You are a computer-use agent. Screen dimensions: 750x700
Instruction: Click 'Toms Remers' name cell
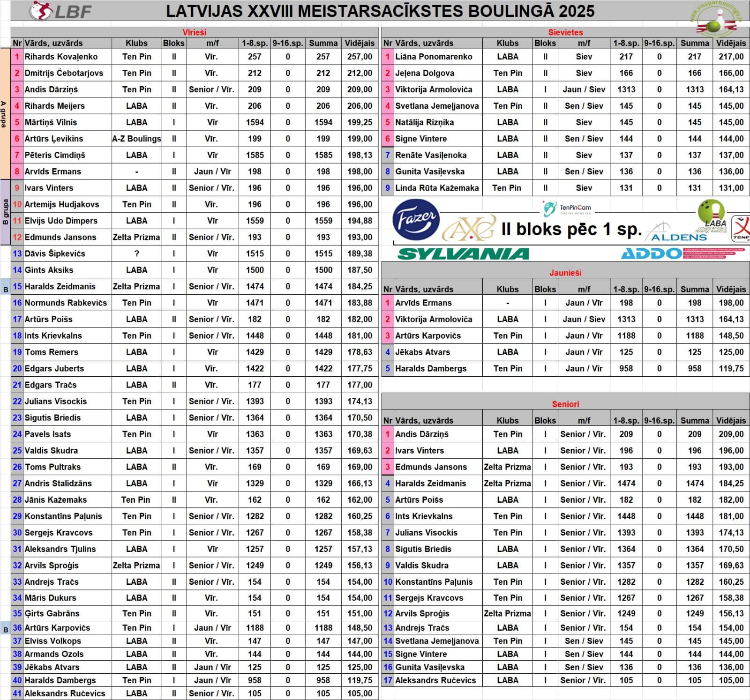point(68,352)
